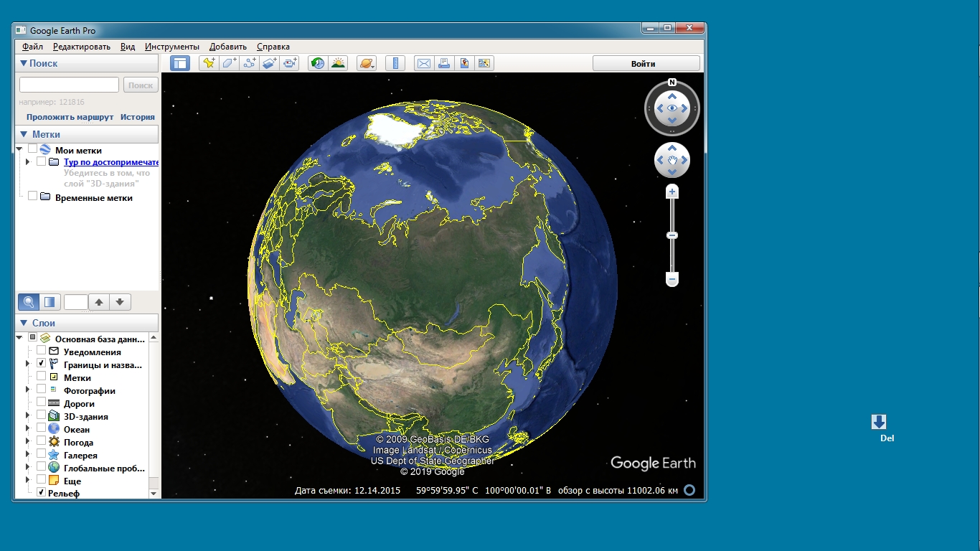Click the empty field beside the arrow buttons
980x551 pixels.
[75, 302]
